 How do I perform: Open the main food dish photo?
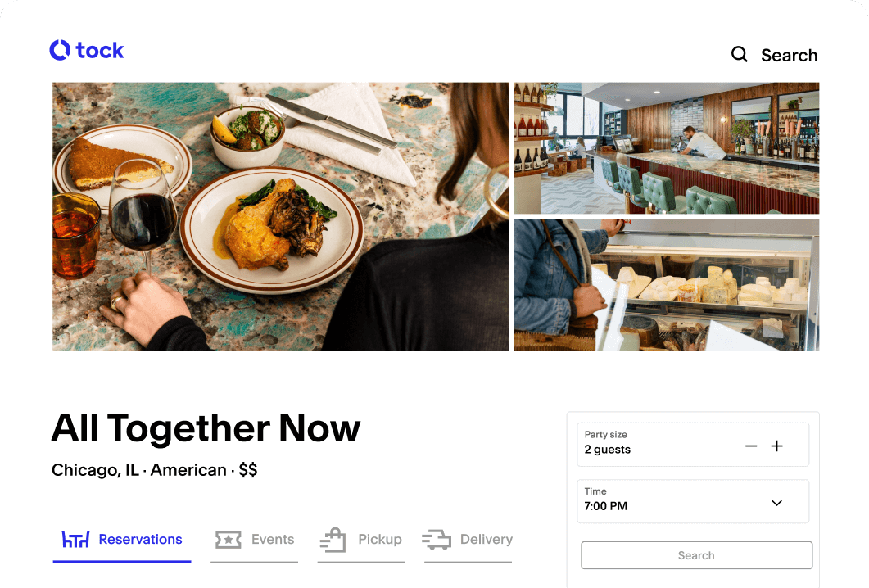pyautogui.click(x=280, y=217)
